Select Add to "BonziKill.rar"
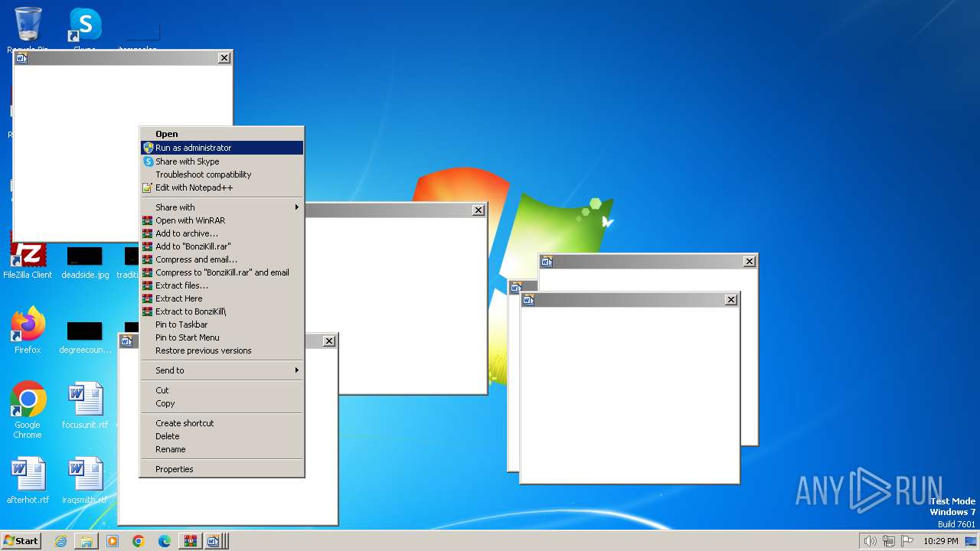980x551 pixels. click(222, 246)
